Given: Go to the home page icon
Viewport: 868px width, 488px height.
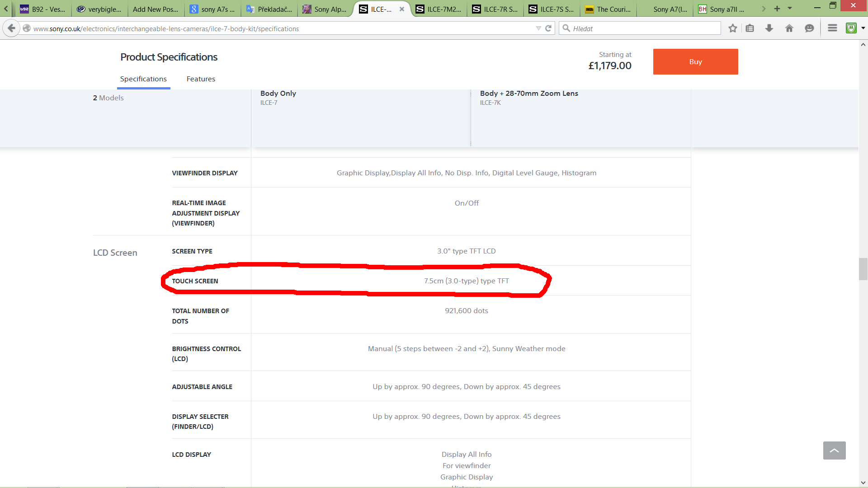Looking at the screenshot, I should (789, 28).
